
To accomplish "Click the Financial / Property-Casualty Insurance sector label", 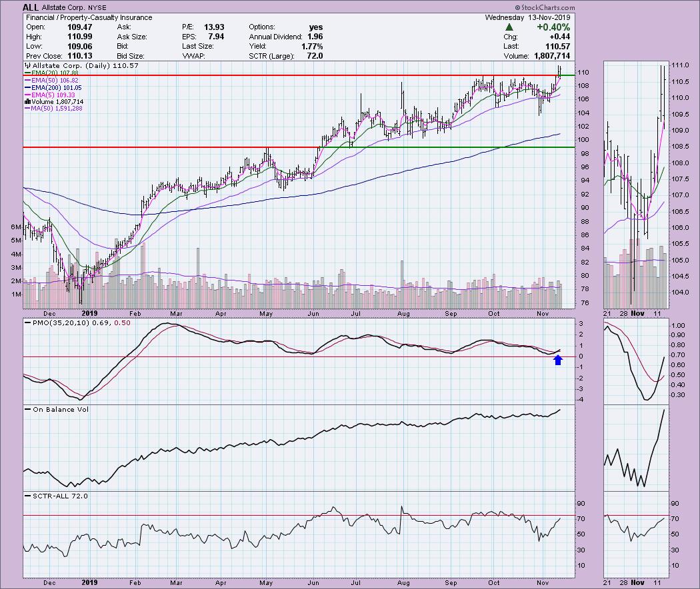I will [89, 17].
